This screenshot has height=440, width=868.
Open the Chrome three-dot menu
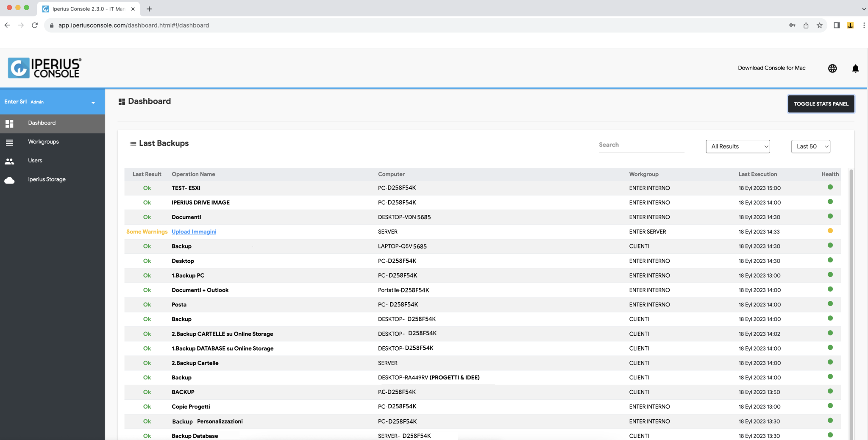pyautogui.click(x=864, y=25)
